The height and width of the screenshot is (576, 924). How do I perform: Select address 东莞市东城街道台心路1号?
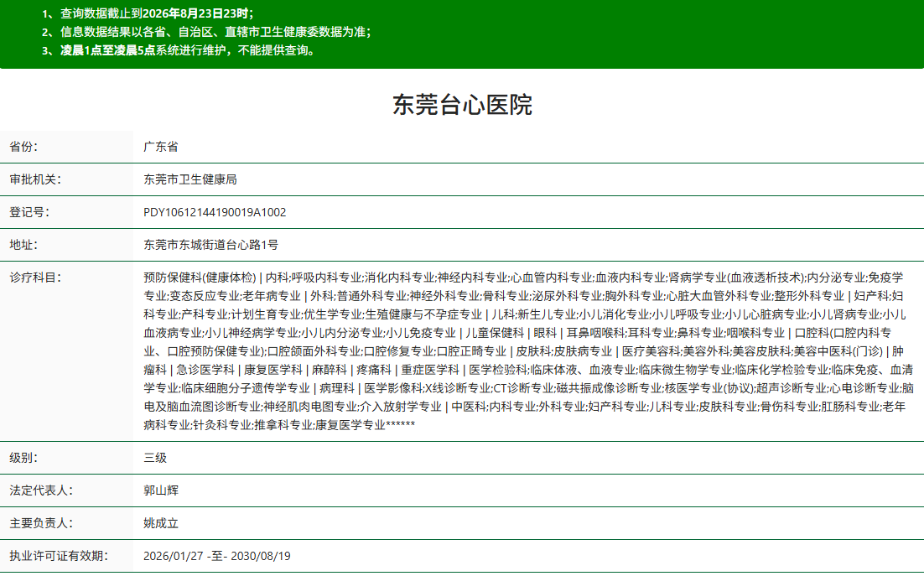(211, 245)
